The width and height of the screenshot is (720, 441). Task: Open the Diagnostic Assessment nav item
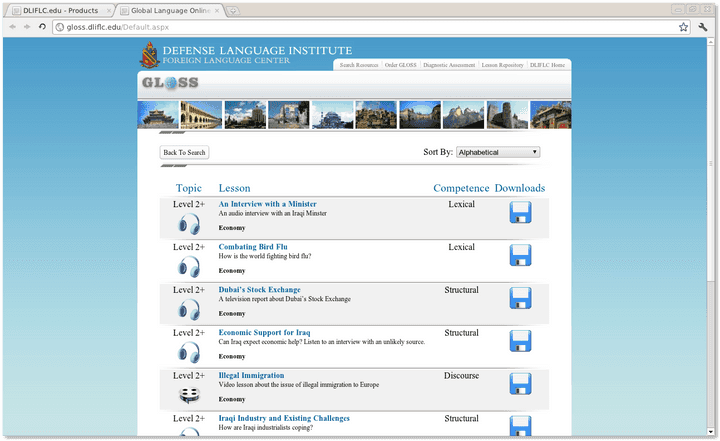point(449,65)
